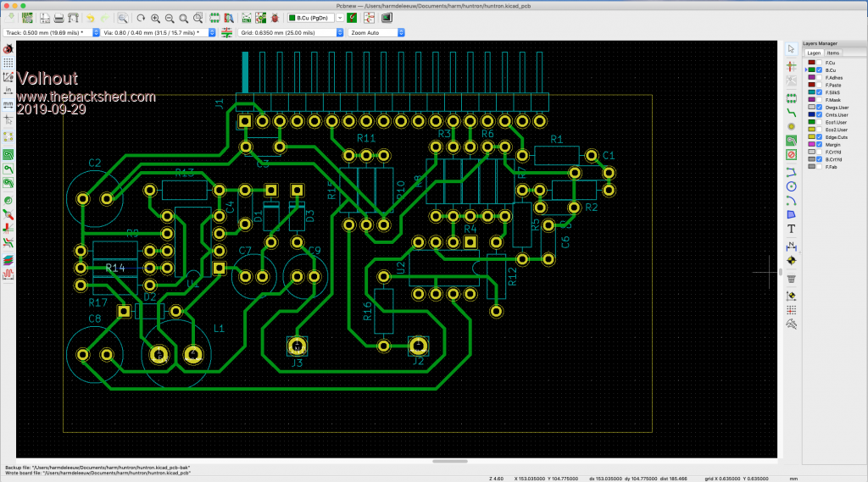Click the Margin layer color swatch
Viewport: 868px width, 482px height.
coord(811,145)
